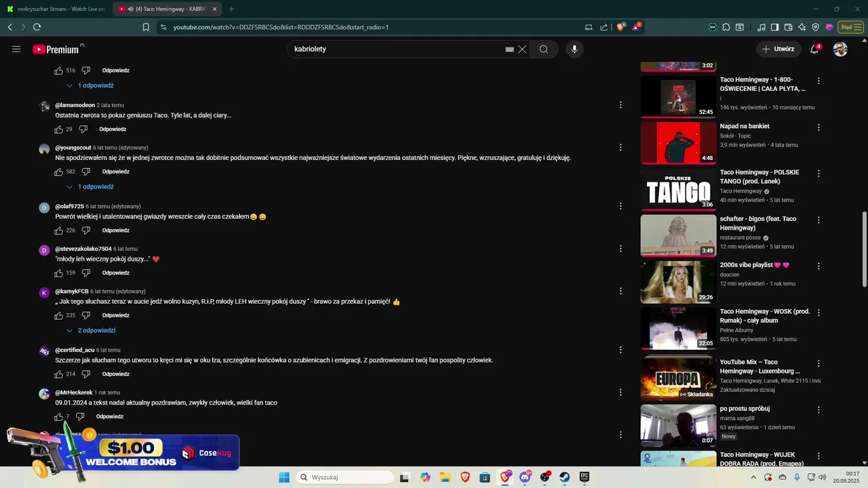Open Steam from the taskbar

pos(564,477)
